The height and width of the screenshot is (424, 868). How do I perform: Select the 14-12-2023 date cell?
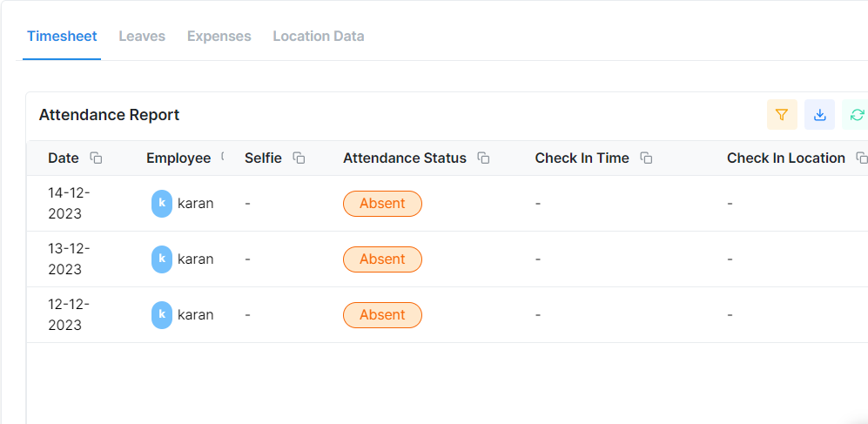click(x=69, y=203)
